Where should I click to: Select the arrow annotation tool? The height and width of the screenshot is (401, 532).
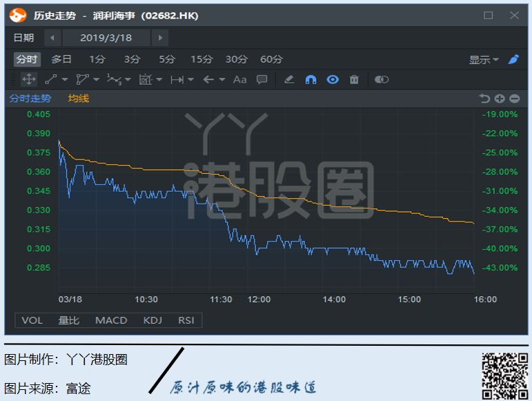[208, 80]
